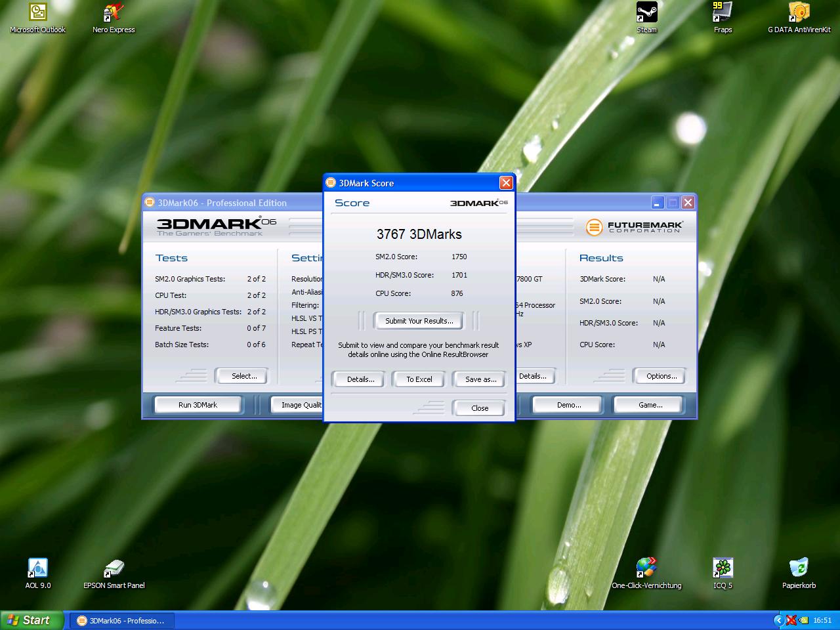Open the EPSON Smart Panel shortcut
The image size is (840, 630).
coord(114,574)
